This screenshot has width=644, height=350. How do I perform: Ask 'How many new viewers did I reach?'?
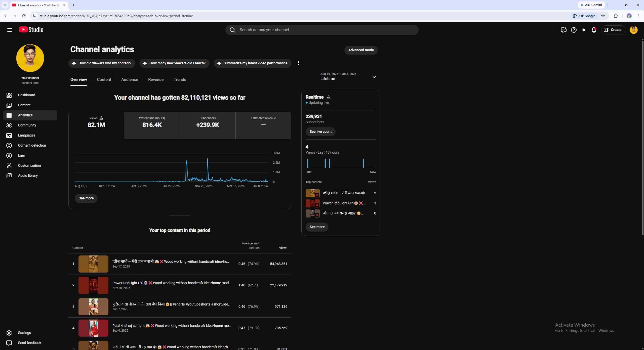pos(175,63)
